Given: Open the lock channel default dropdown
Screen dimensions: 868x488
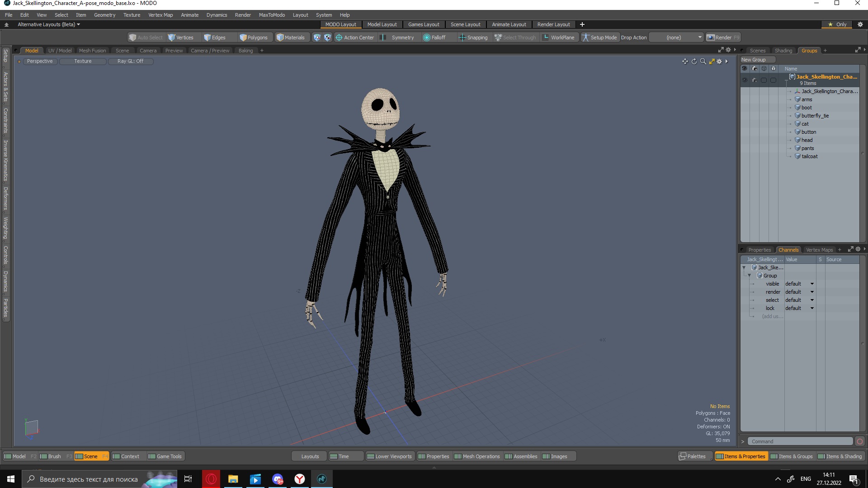Looking at the screenshot, I should click(799, 308).
